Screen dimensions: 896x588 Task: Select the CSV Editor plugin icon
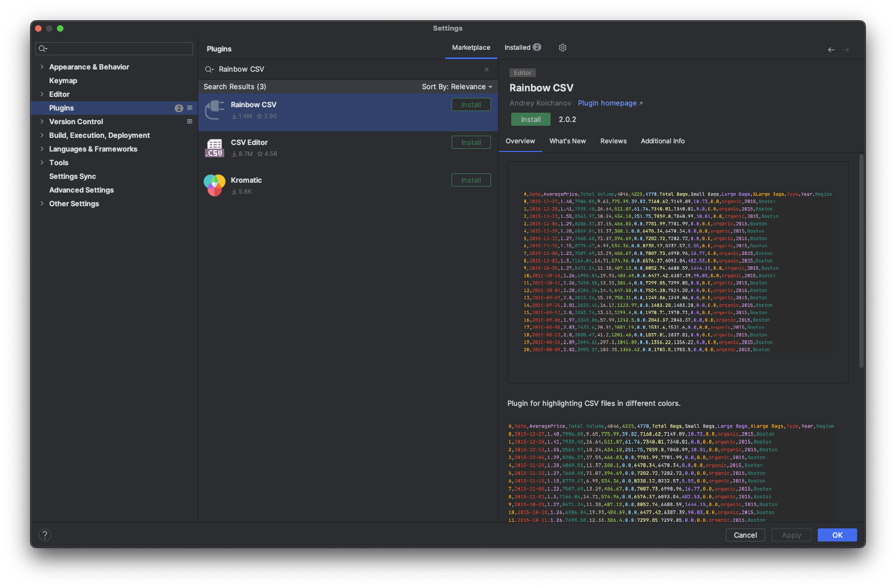tap(215, 148)
